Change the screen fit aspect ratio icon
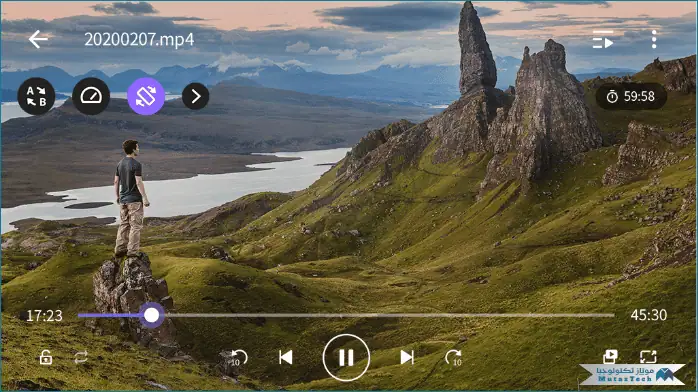 (x=648, y=356)
